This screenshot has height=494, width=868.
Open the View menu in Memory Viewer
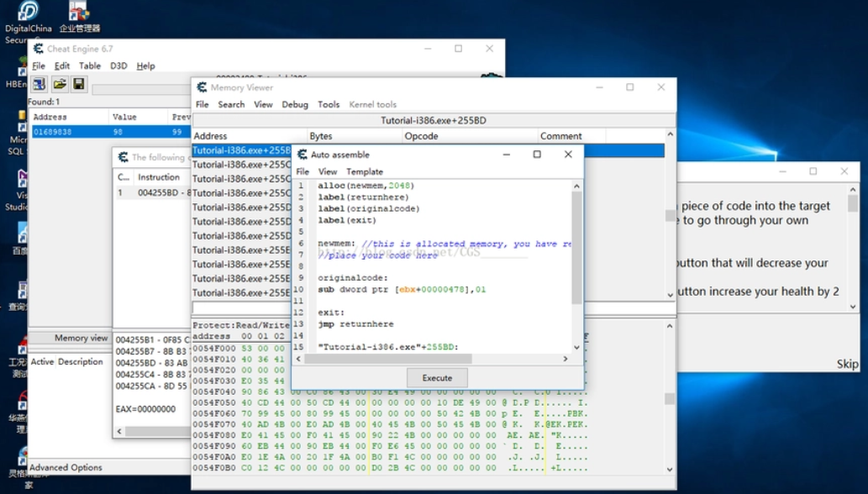(x=263, y=104)
